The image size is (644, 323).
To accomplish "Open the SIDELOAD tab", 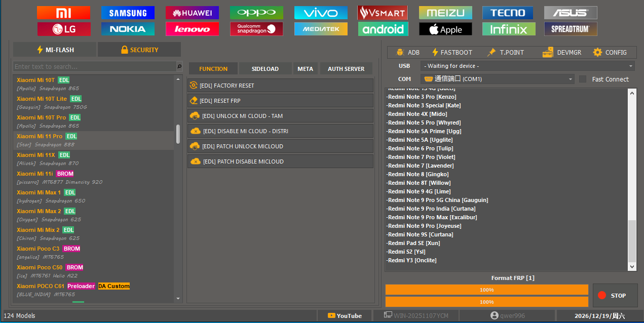I will 265,69.
